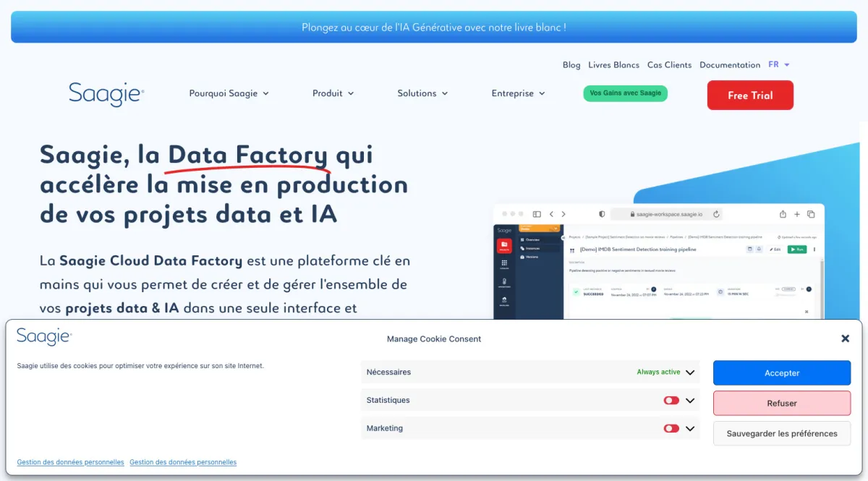868x481 pixels.
Task: Open the FR language selector
Action: [x=779, y=64]
